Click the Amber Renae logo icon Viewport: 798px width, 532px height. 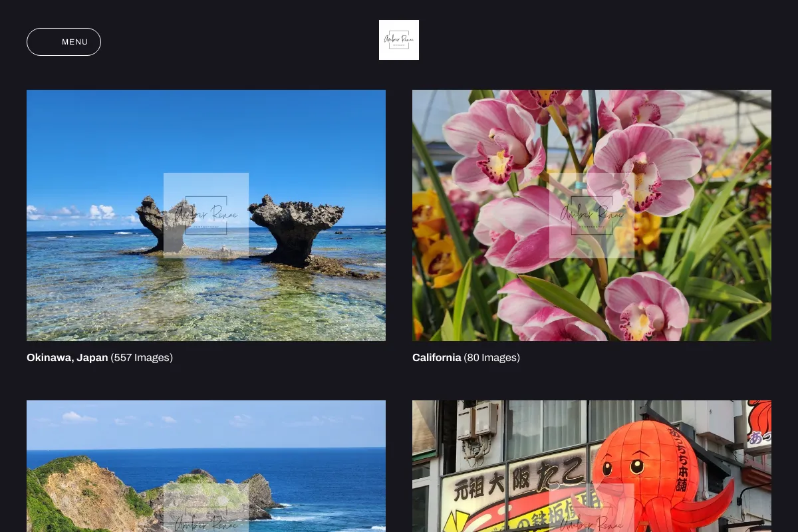pos(399,40)
